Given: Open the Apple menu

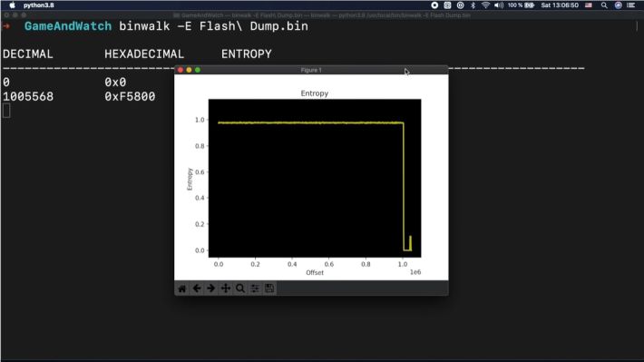Looking at the screenshot, I should [x=13, y=5].
